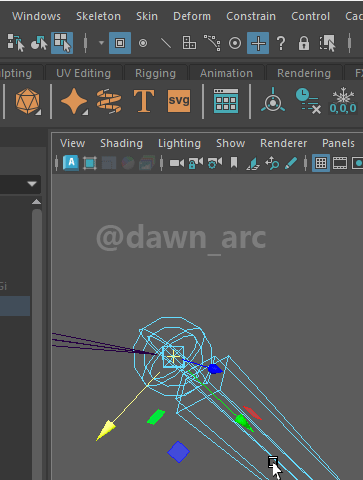Expand selection mask dropdown arrow

[x=101, y=43]
